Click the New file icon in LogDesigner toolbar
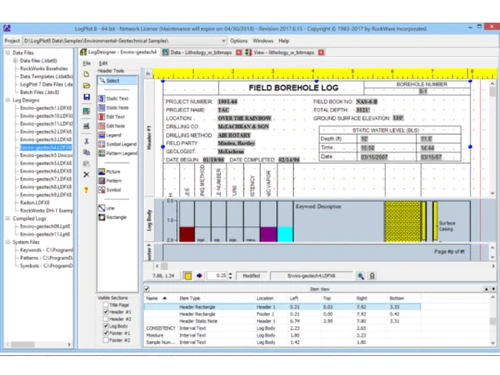 pyautogui.click(x=87, y=74)
